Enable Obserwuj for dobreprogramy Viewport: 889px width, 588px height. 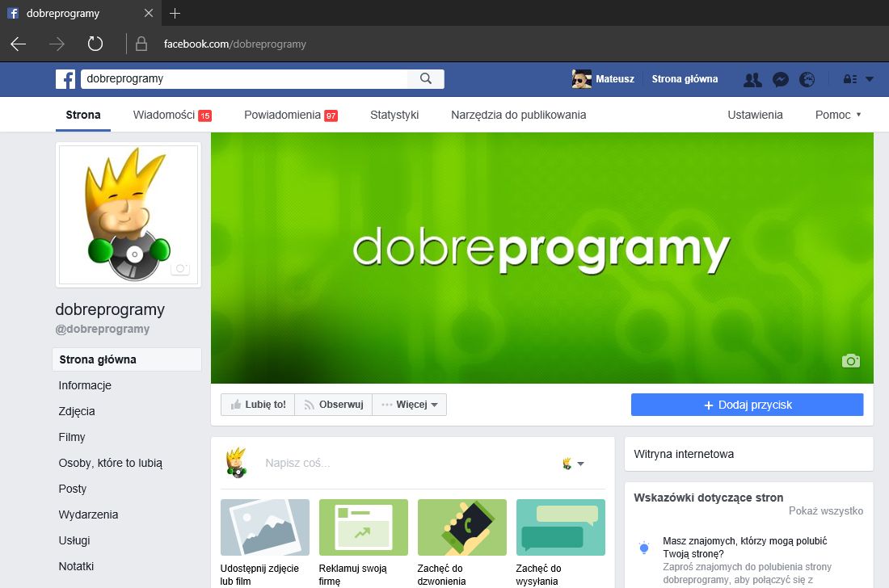point(332,404)
